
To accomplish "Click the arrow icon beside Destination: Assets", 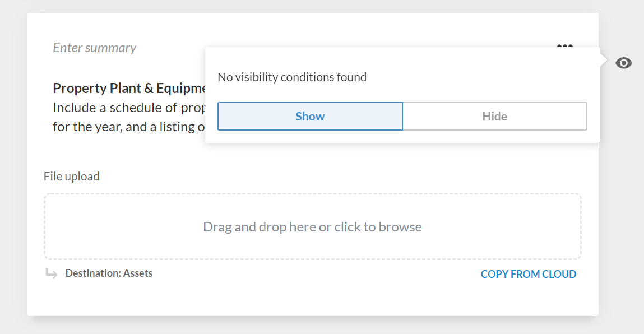I will coord(51,273).
